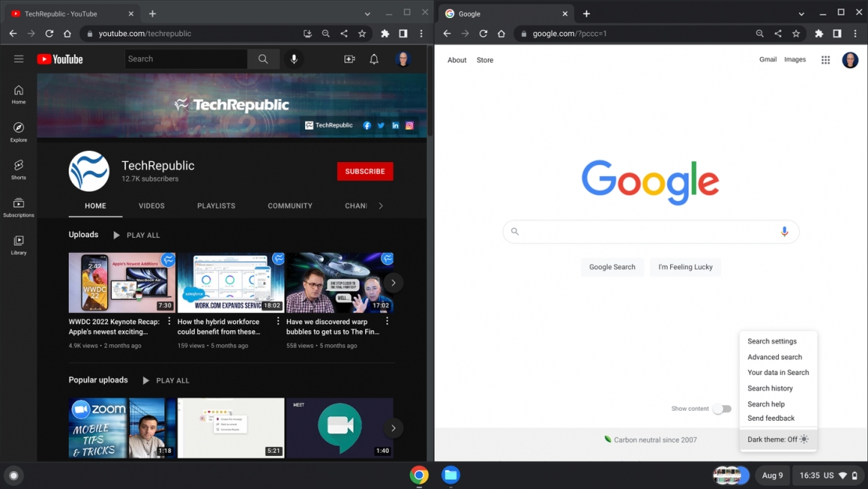Click the I'm Feeling Lucky button

pyautogui.click(x=685, y=267)
